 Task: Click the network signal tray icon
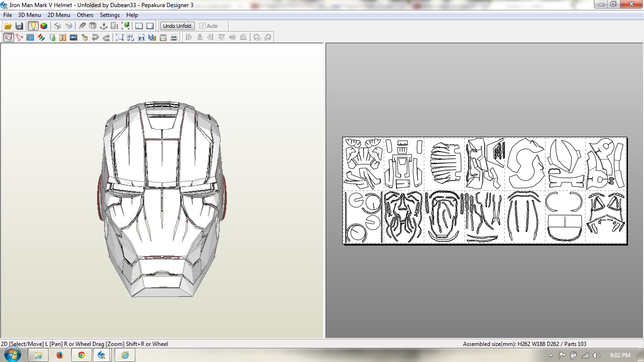pos(585,355)
